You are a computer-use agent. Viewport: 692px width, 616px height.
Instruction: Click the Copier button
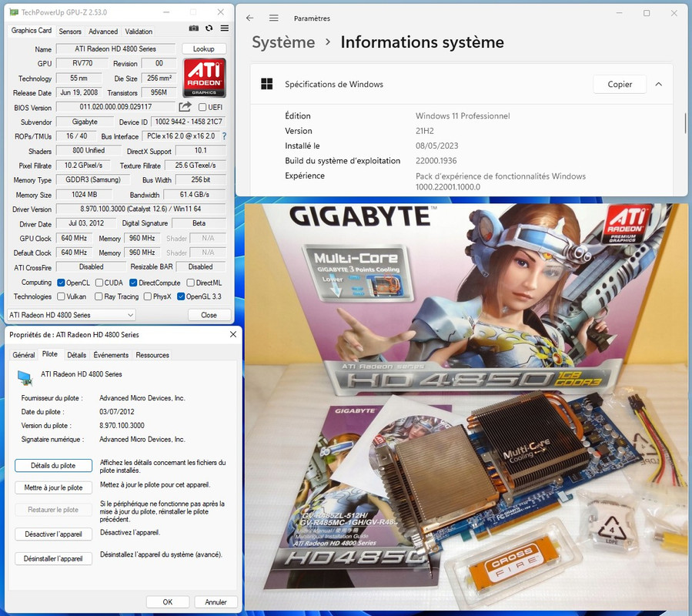(620, 84)
